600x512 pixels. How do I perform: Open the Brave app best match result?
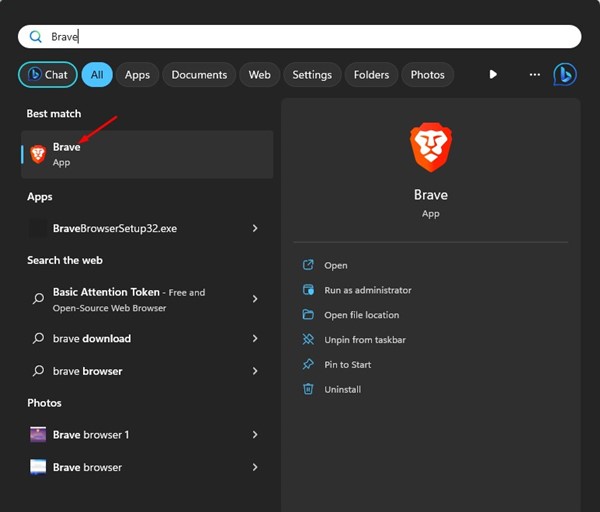coord(147,155)
